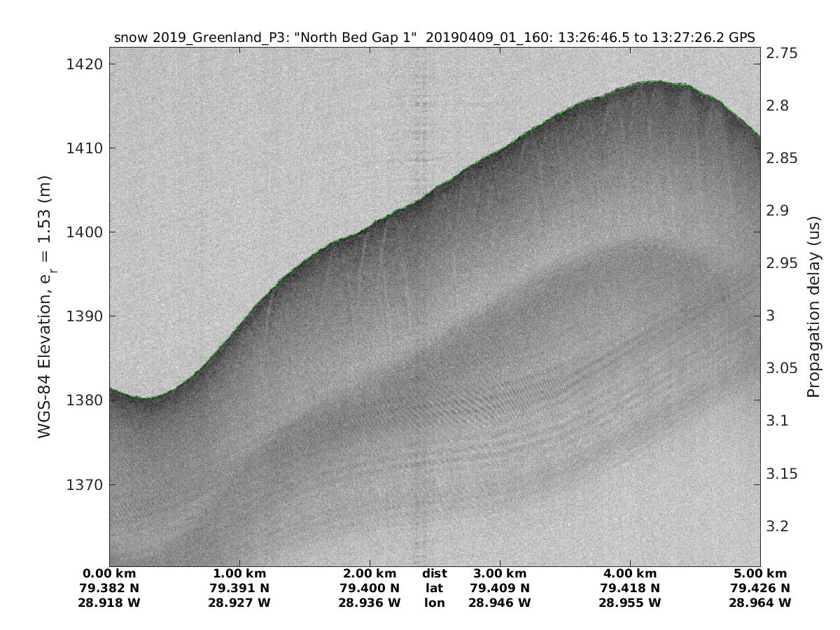The height and width of the screenshot is (630, 840).
Task: Select the 1400 elevation tick label
Action: point(83,232)
